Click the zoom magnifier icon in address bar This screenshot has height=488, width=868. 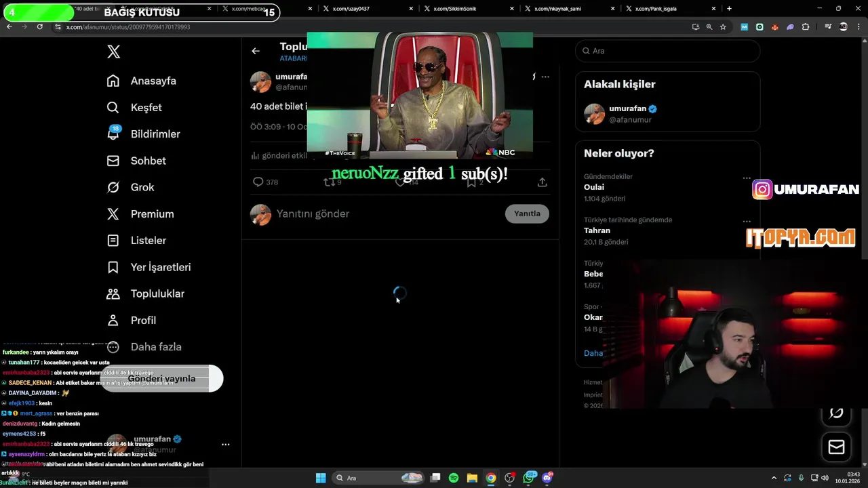(x=709, y=27)
